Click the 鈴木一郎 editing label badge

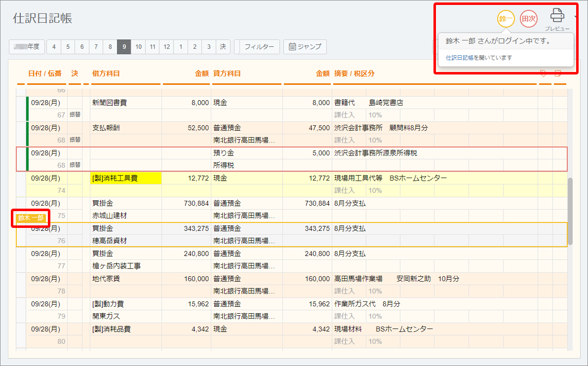[x=31, y=218]
